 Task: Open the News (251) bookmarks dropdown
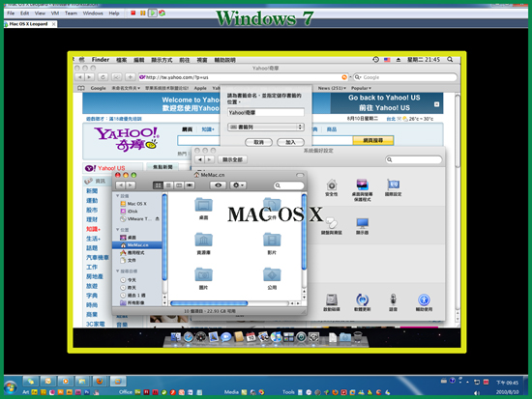coord(332,88)
